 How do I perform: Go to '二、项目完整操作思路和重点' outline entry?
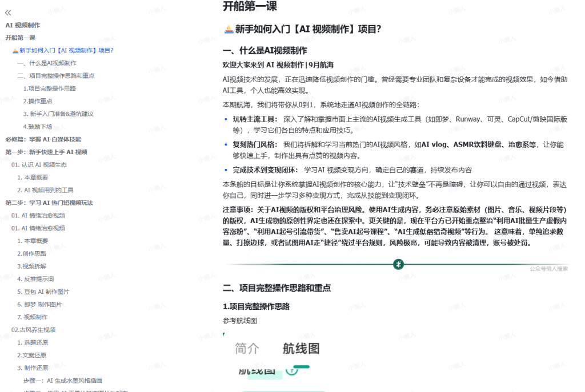pos(56,76)
